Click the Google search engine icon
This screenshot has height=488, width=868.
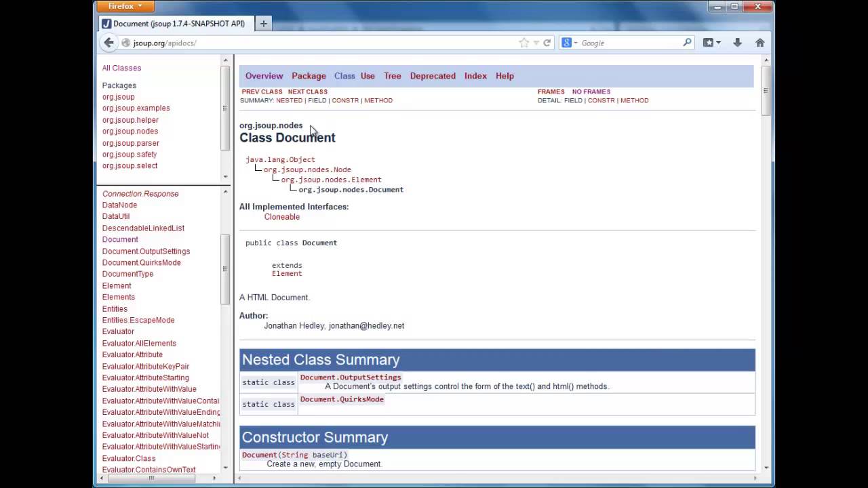click(567, 43)
